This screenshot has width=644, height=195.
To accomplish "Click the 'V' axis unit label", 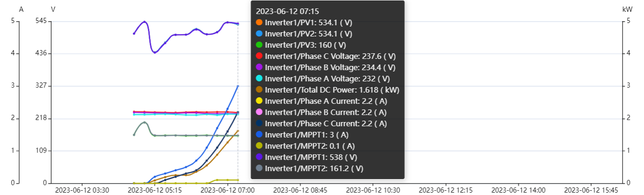I will (x=53, y=9).
